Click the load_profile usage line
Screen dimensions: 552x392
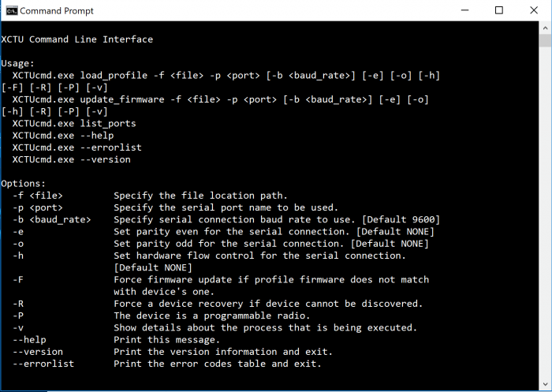tap(221, 81)
